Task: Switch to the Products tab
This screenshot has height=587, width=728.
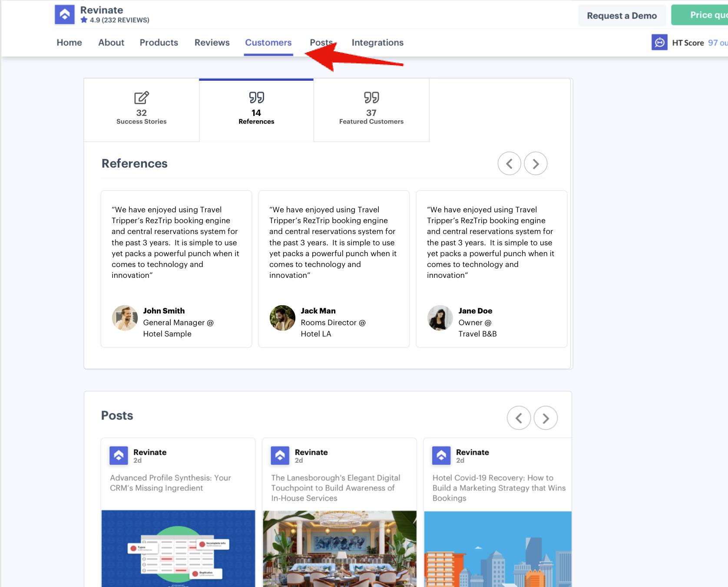Action: (x=159, y=43)
